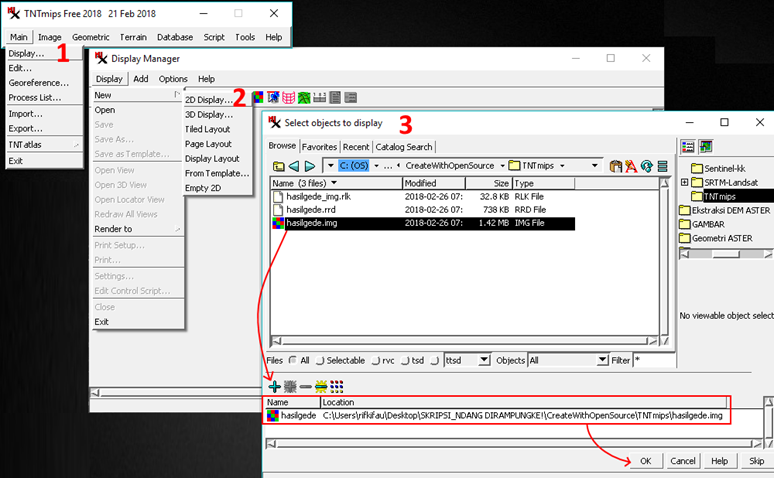Open the drive dropdown arrow before C: (OS)
The width and height of the screenshot is (774, 478).
[x=330, y=166]
